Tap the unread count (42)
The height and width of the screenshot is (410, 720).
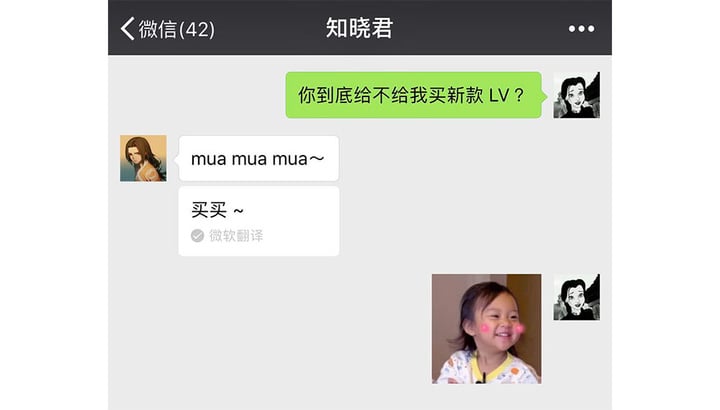tap(197, 29)
